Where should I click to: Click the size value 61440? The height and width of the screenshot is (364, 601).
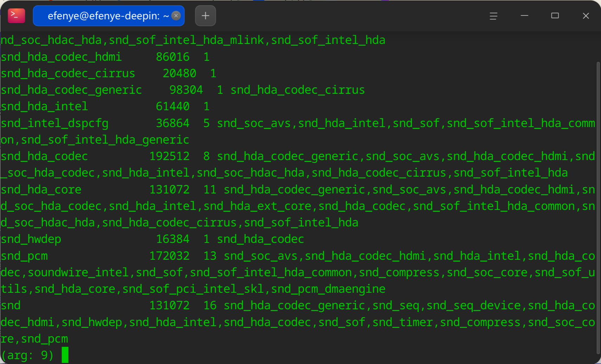173,106
